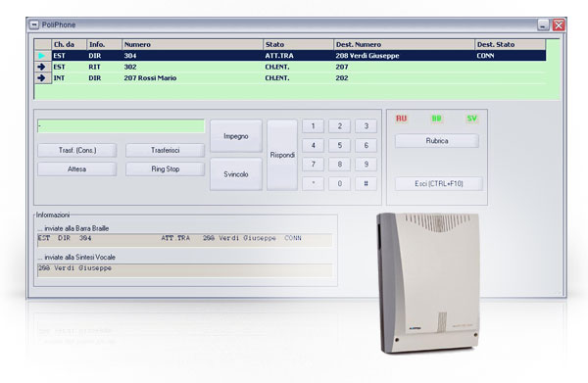Click the arrow icon beside call 302
This screenshot has height=383, width=588.
click(41, 67)
